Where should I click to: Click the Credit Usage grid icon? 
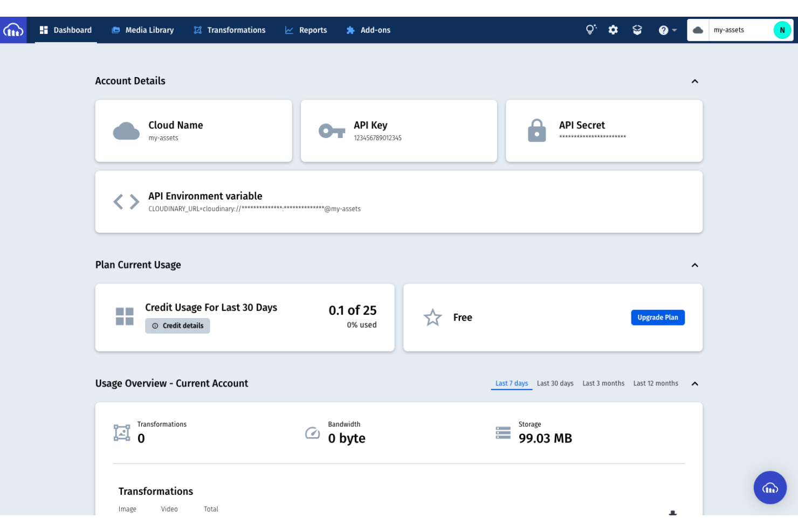coord(125,316)
